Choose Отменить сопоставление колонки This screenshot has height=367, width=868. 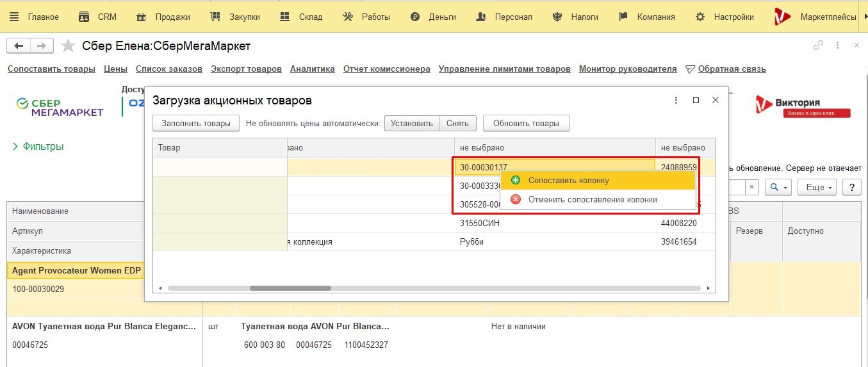point(599,199)
